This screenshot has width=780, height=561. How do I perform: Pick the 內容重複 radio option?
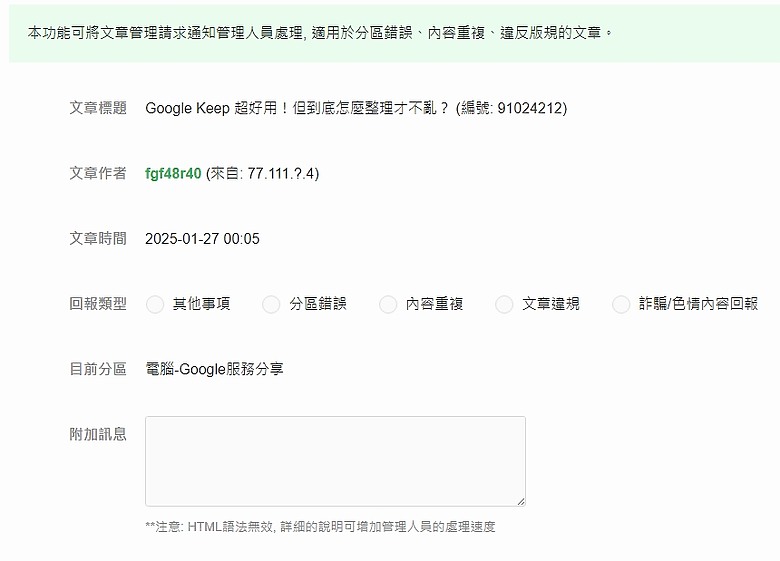pos(388,304)
